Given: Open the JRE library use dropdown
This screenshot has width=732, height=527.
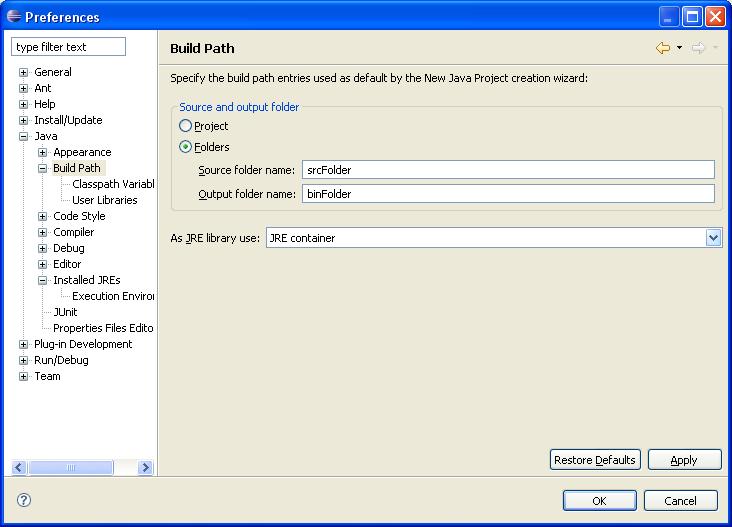Looking at the screenshot, I should click(713, 238).
